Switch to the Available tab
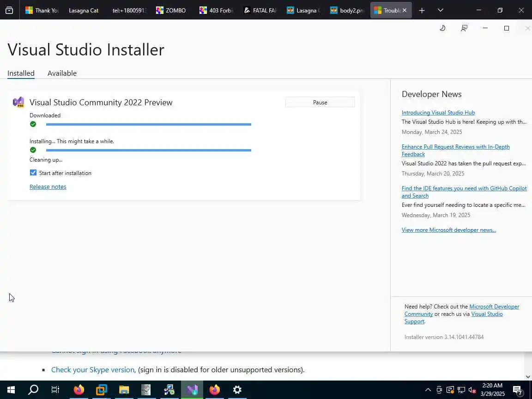532x399 pixels. 62,73
